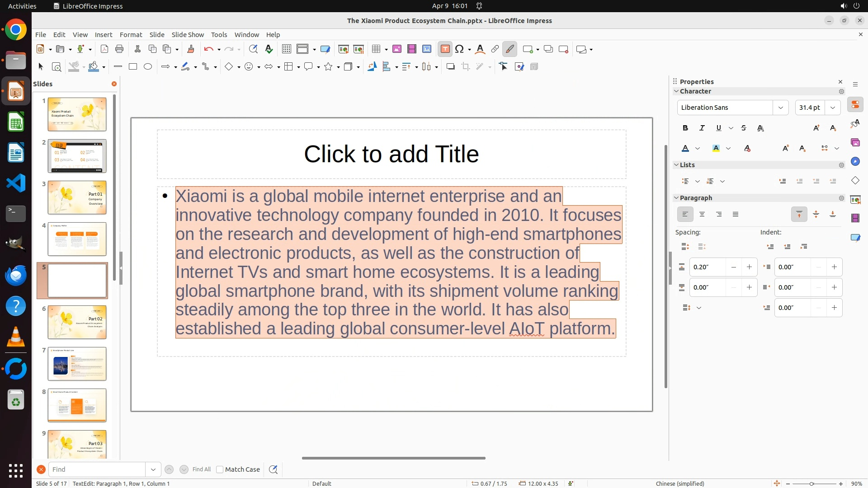Screen dimensions: 868x488
Task: Collapse the Lists section
Action: pos(676,165)
